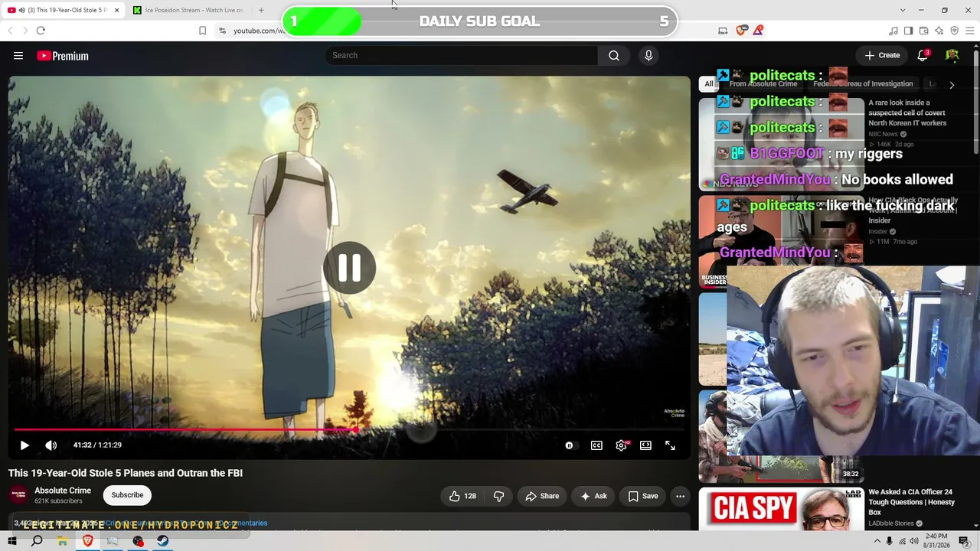This screenshot has height=551, width=980.
Task: Click the Share button
Action: click(542, 496)
